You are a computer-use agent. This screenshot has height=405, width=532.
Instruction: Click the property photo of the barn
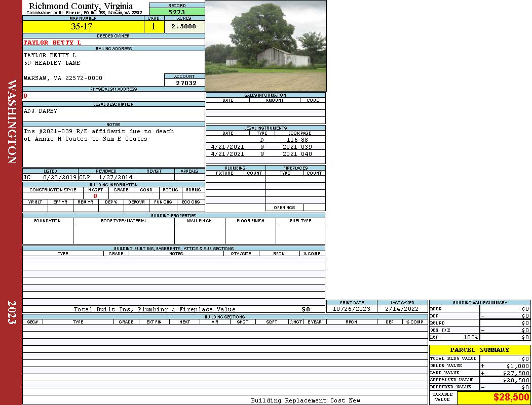tap(265, 46)
